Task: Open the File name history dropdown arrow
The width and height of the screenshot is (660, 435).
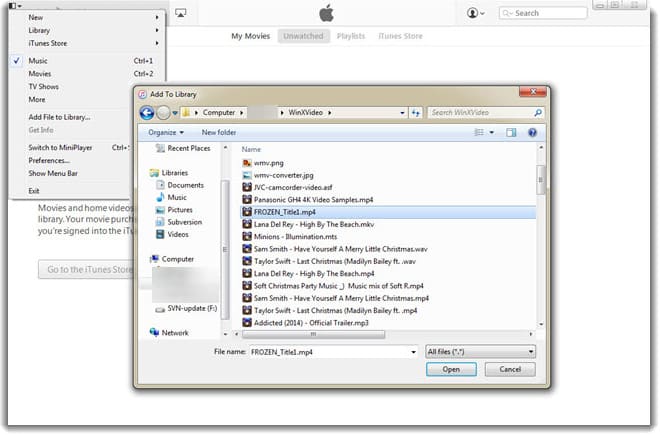Action: point(414,352)
